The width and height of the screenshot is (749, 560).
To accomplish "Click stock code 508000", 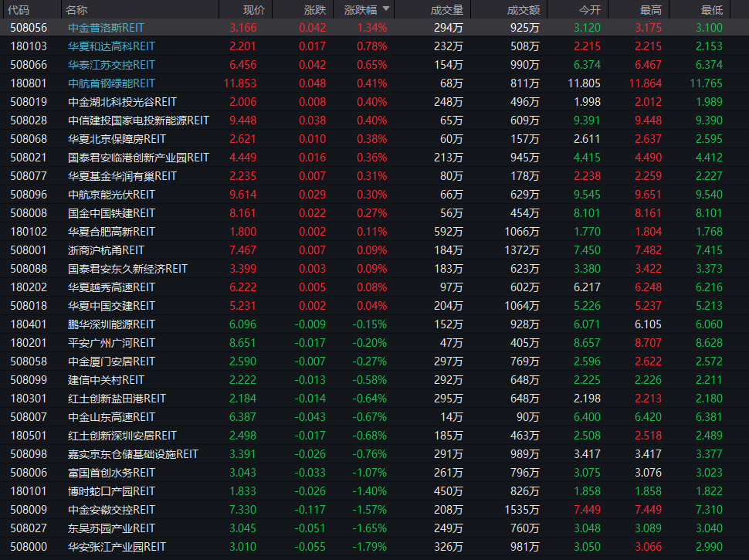I will coord(29,547).
